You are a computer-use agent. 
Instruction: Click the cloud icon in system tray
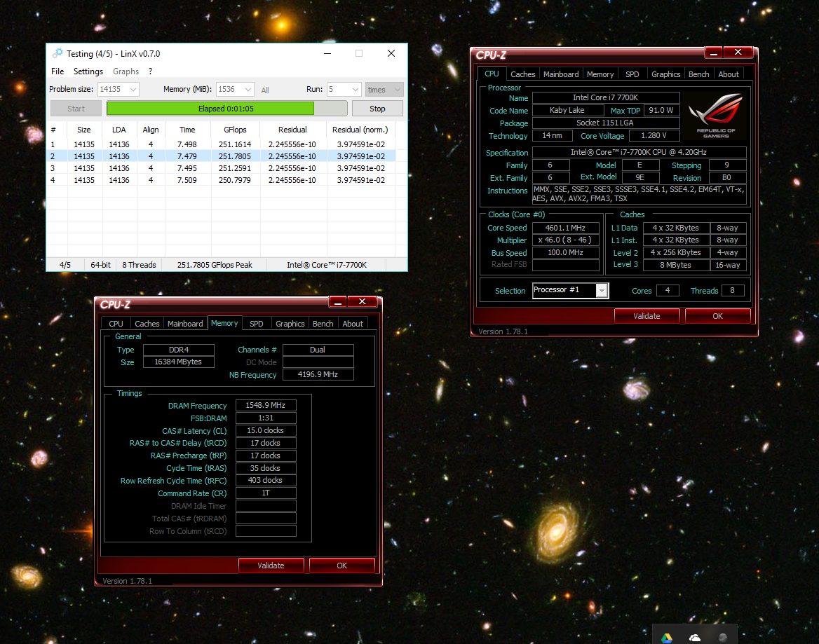click(x=695, y=638)
